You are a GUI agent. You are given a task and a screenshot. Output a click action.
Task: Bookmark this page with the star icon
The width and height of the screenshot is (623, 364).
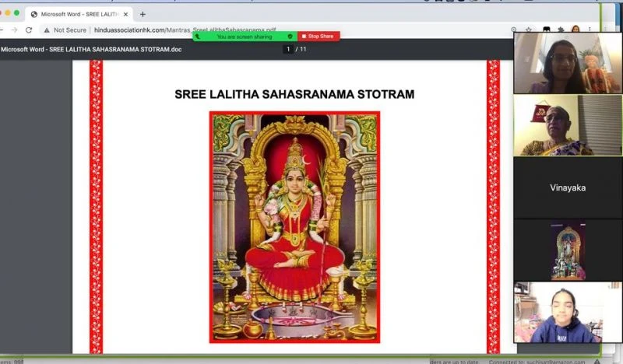[529, 30]
